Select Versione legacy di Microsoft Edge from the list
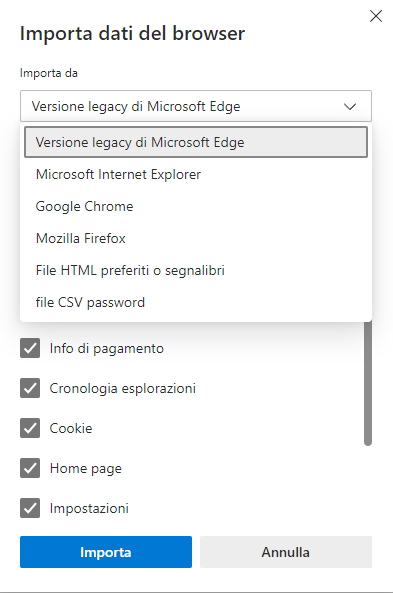 [x=196, y=142]
